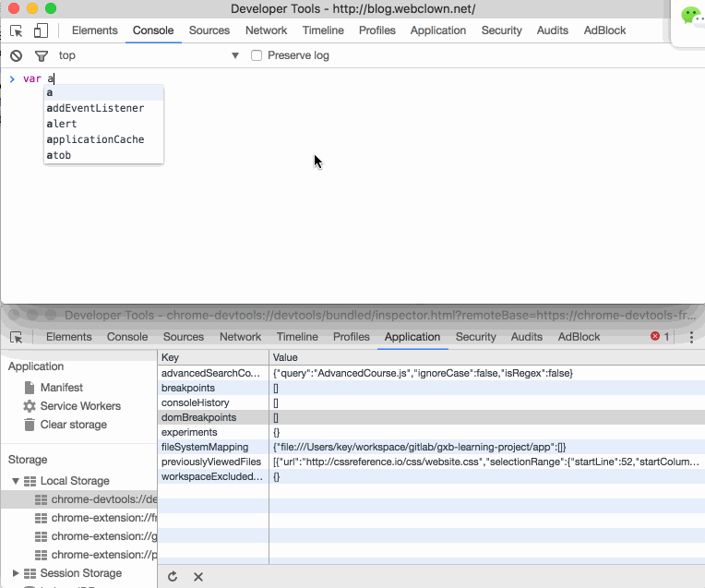Select chrome-extension://g Local Storage entry
Viewport: 705px width, 588px height.
point(79,536)
